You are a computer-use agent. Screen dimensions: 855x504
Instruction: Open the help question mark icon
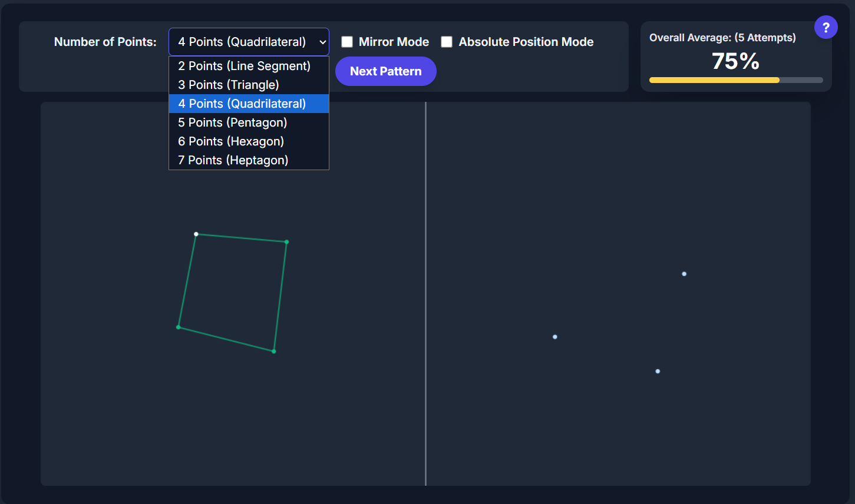pos(826,27)
